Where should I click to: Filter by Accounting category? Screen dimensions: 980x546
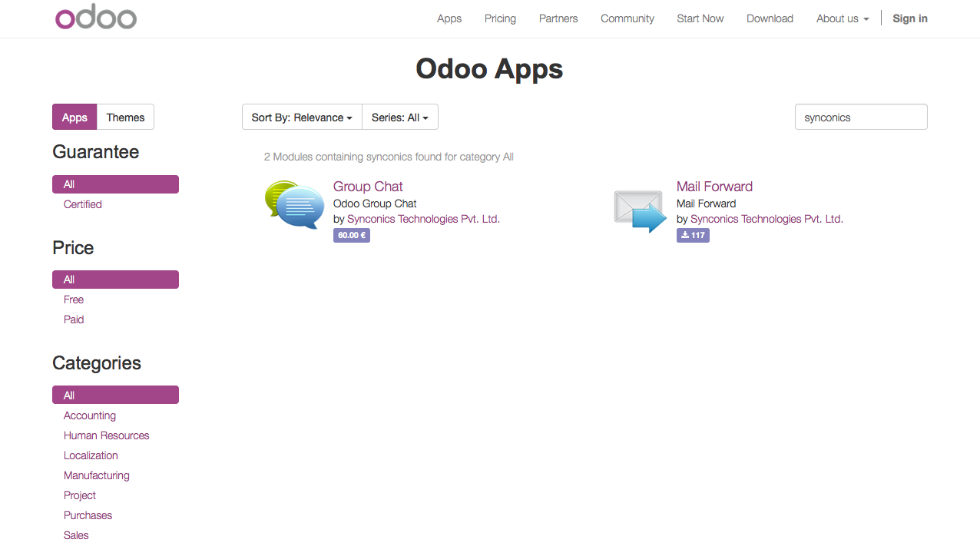click(x=90, y=415)
